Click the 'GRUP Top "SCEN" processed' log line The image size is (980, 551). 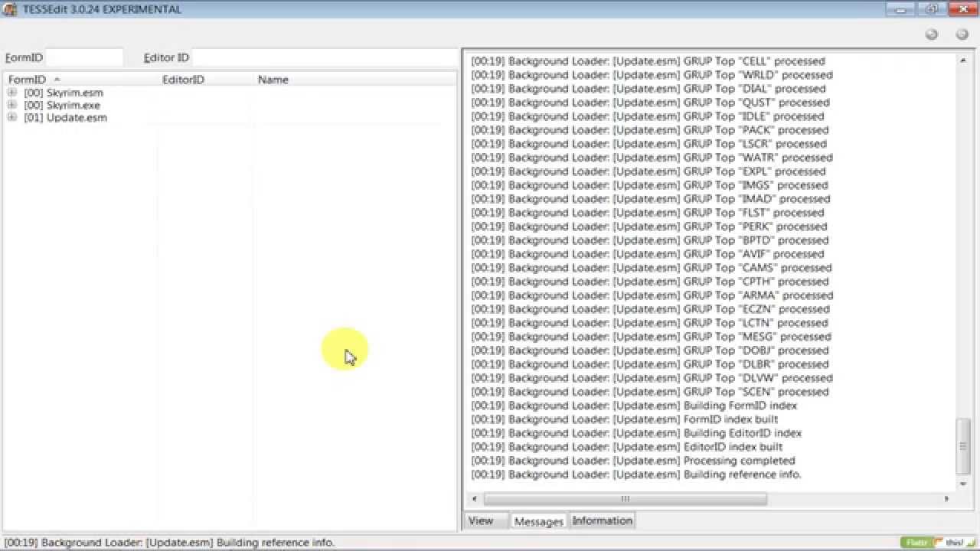[649, 392]
